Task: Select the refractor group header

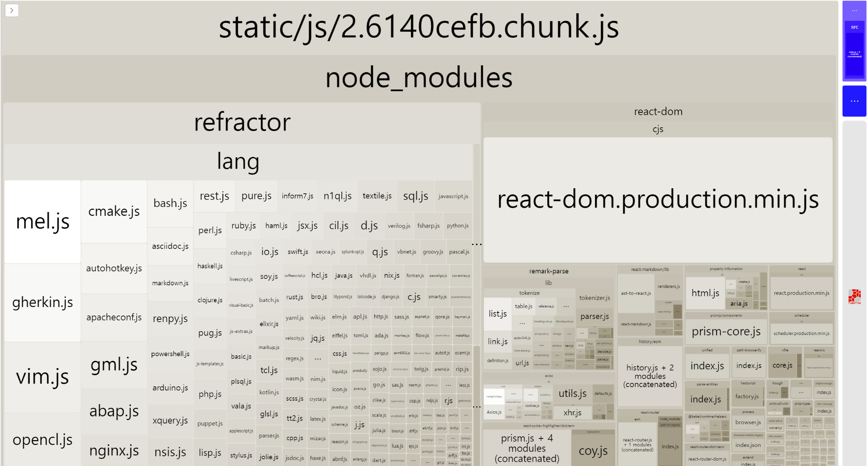Action: (242, 123)
